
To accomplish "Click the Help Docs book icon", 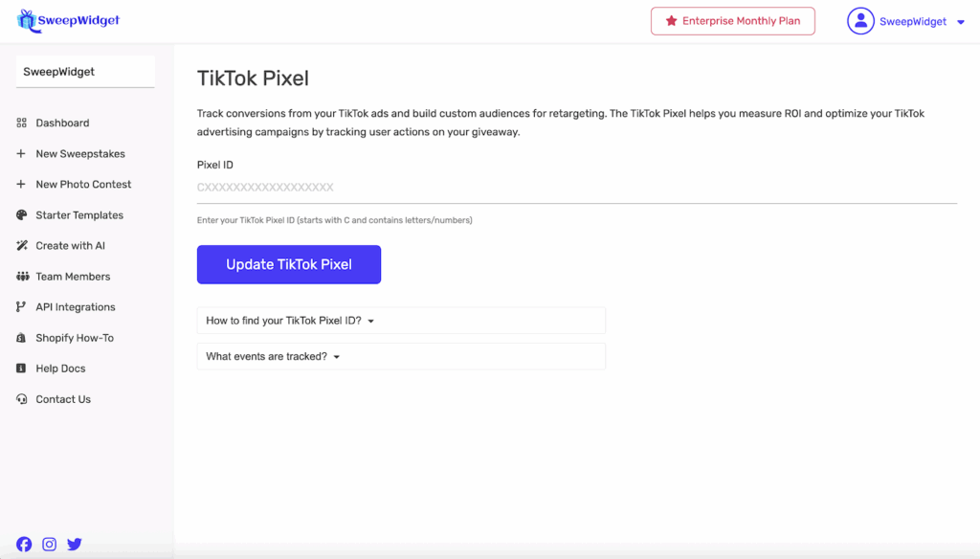I will [21, 369].
